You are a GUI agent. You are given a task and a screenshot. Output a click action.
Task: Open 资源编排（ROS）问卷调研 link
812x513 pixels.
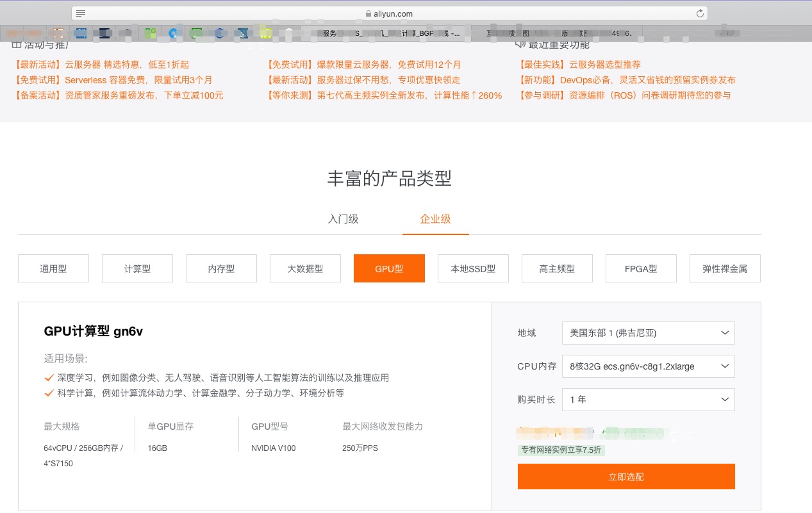point(624,95)
